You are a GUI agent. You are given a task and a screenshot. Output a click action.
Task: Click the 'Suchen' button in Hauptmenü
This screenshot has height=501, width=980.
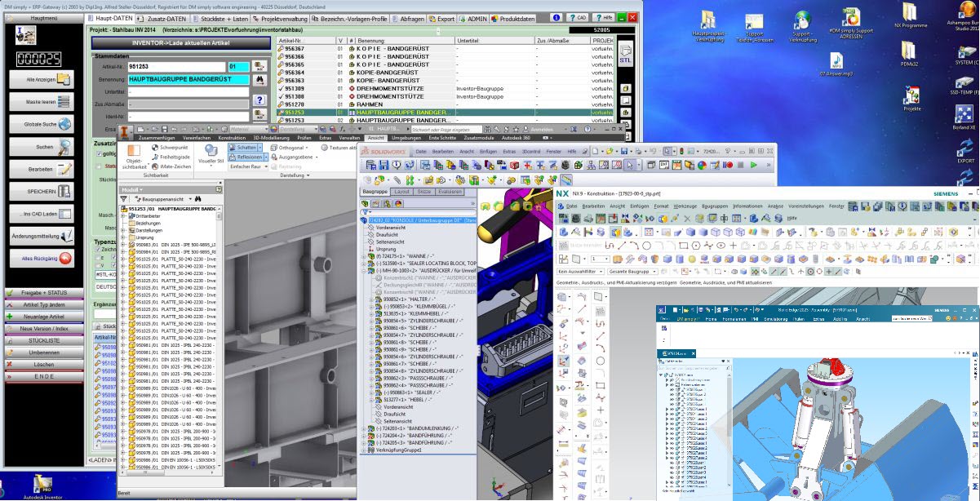41,147
